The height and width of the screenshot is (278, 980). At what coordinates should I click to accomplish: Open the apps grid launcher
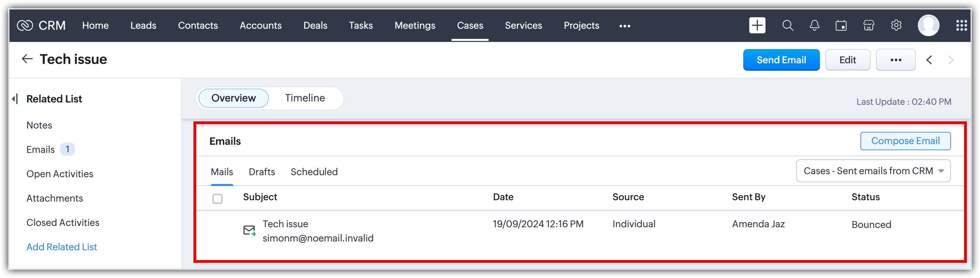click(961, 25)
